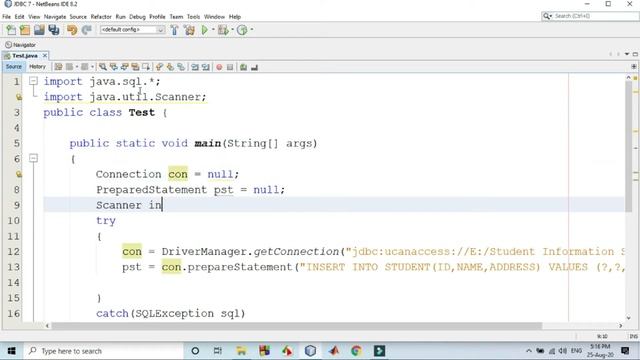Open the minimized Navigator panel
This screenshot has width=640, height=360.
point(20,45)
